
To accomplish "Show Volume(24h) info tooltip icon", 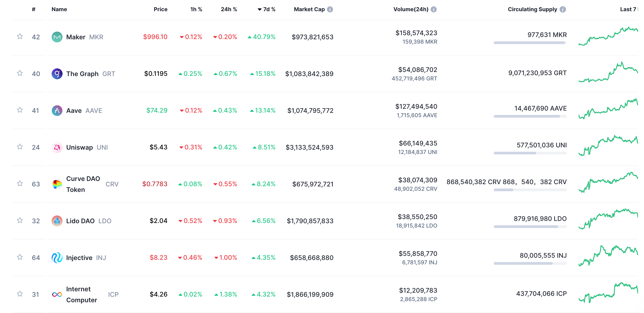I will (x=434, y=10).
